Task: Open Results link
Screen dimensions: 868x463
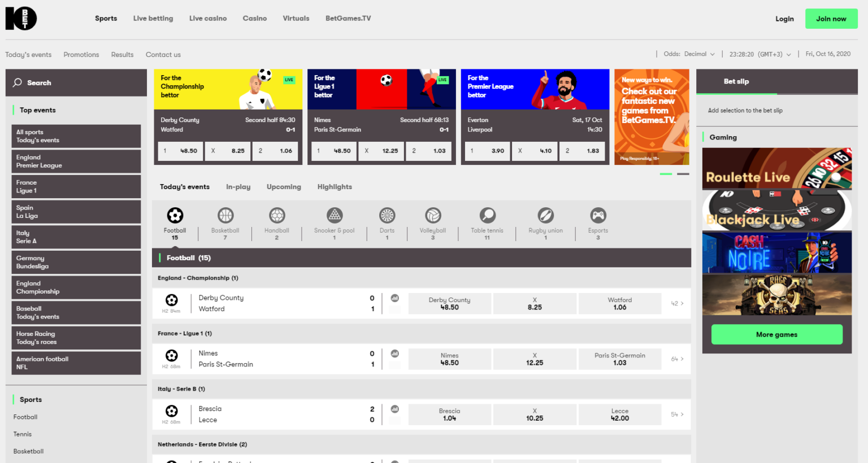Action: coord(123,55)
